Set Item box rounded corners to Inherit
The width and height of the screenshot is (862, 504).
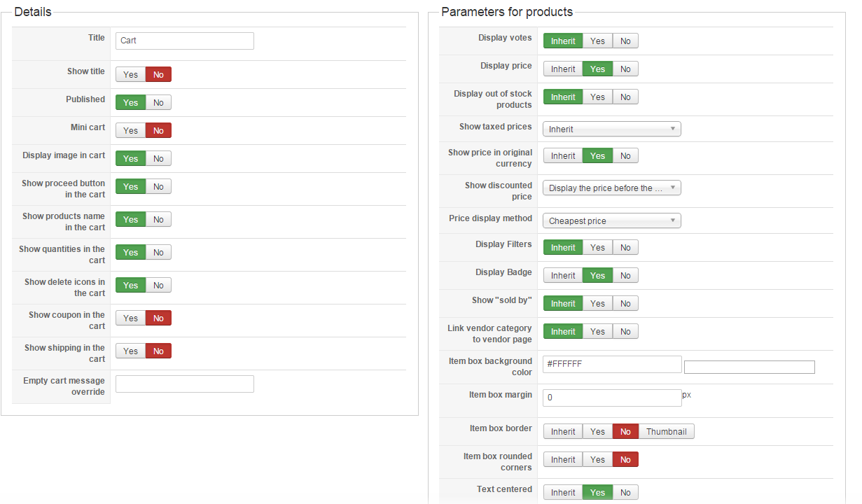(563, 459)
